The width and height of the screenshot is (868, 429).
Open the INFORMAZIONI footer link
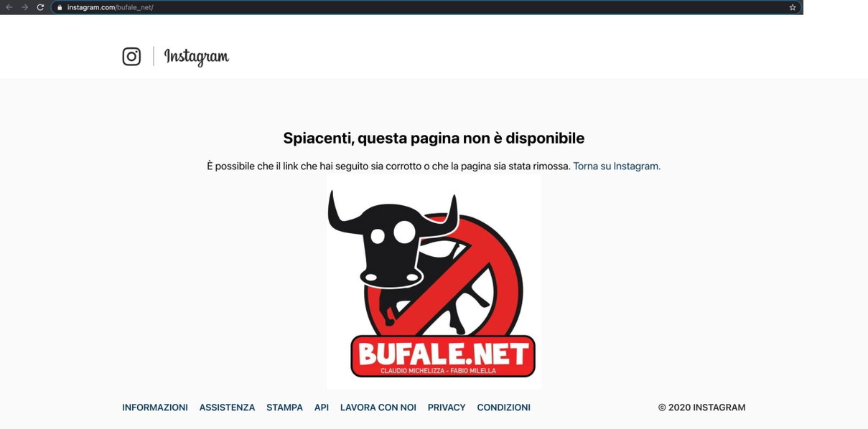pyautogui.click(x=155, y=407)
